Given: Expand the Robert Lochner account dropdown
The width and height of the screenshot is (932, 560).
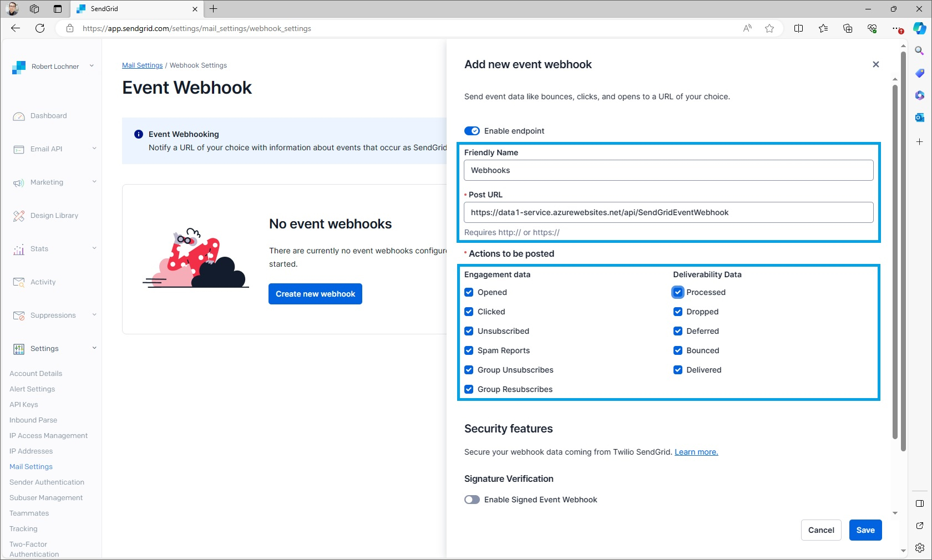Looking at the screenshot, I should [x=92, y=66].
